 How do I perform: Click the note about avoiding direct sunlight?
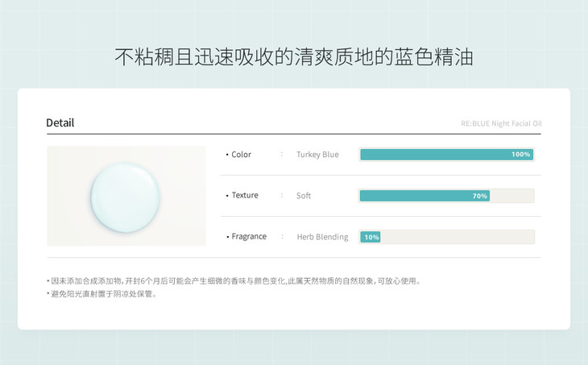(x=101, y=294)
